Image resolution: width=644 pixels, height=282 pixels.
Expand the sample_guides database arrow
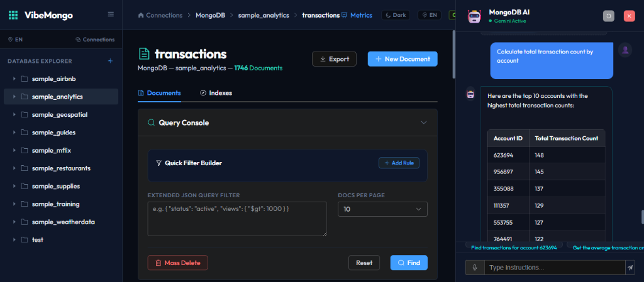coord(14,133)
